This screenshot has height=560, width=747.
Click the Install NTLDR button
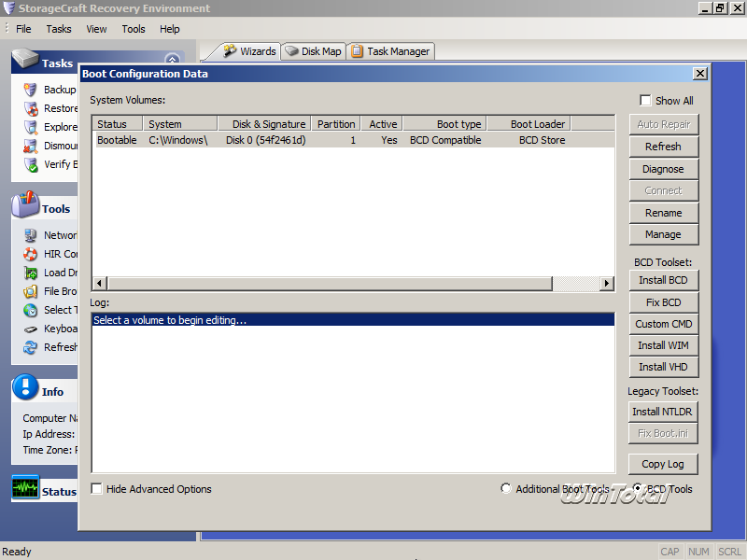click(x=663, y=412)
